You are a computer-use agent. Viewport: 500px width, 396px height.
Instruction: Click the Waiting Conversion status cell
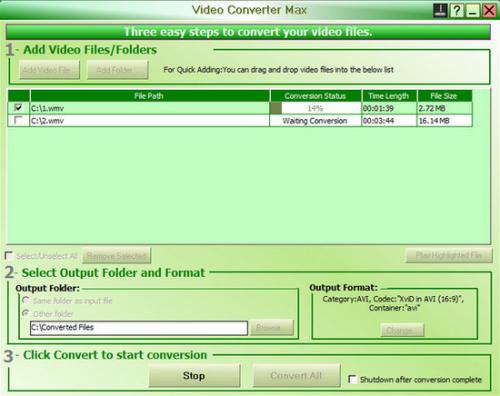click(x=315, y=121)
